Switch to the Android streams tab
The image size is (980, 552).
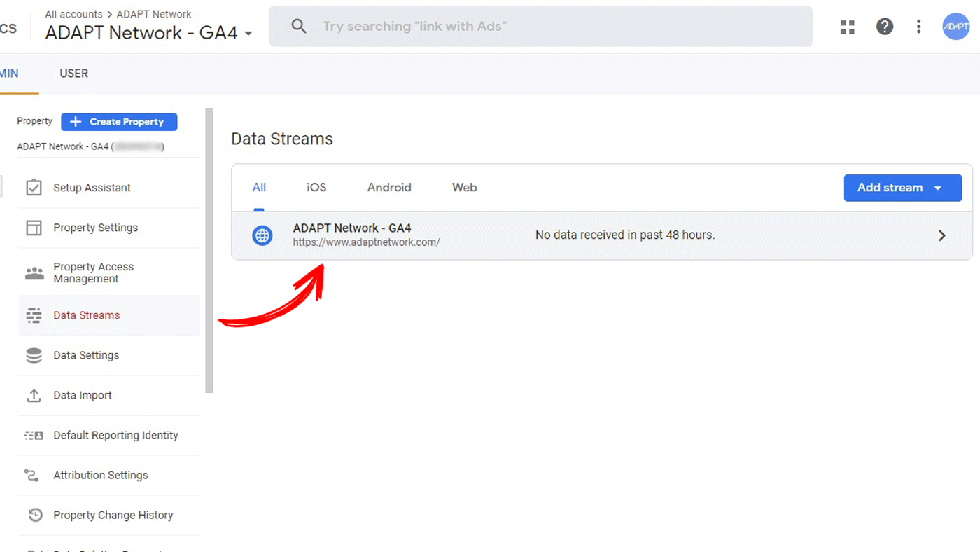[x=389, y=188]
